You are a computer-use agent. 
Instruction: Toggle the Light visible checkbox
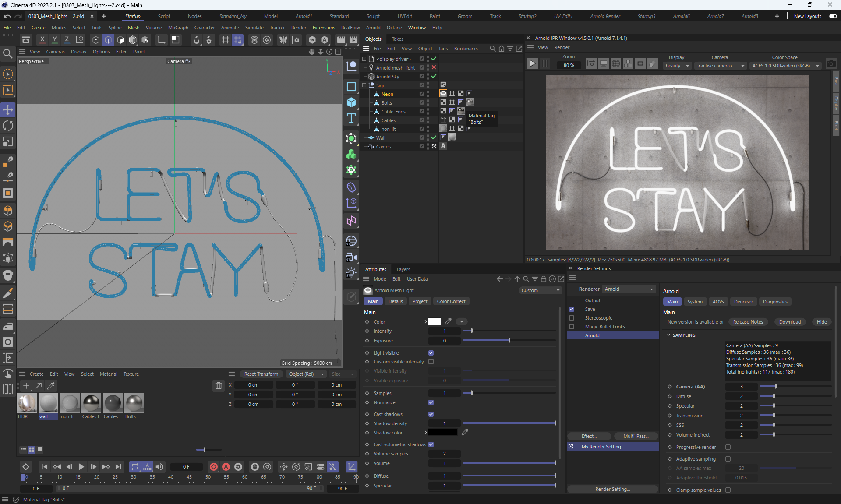coord(431,353)
